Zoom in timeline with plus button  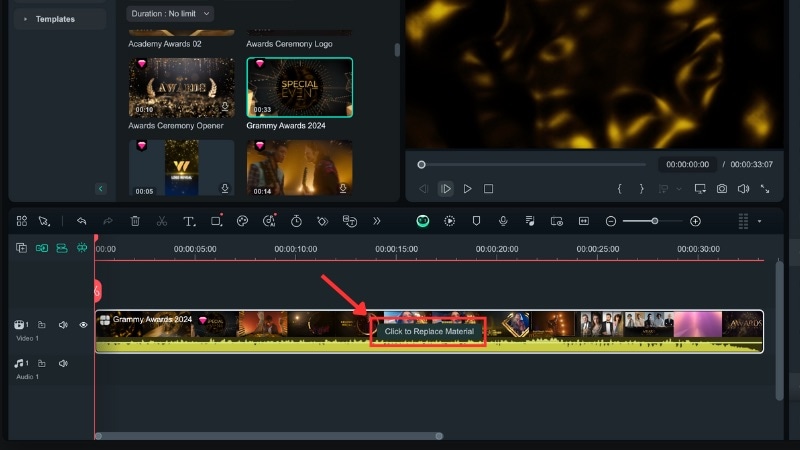click(695, 221)
